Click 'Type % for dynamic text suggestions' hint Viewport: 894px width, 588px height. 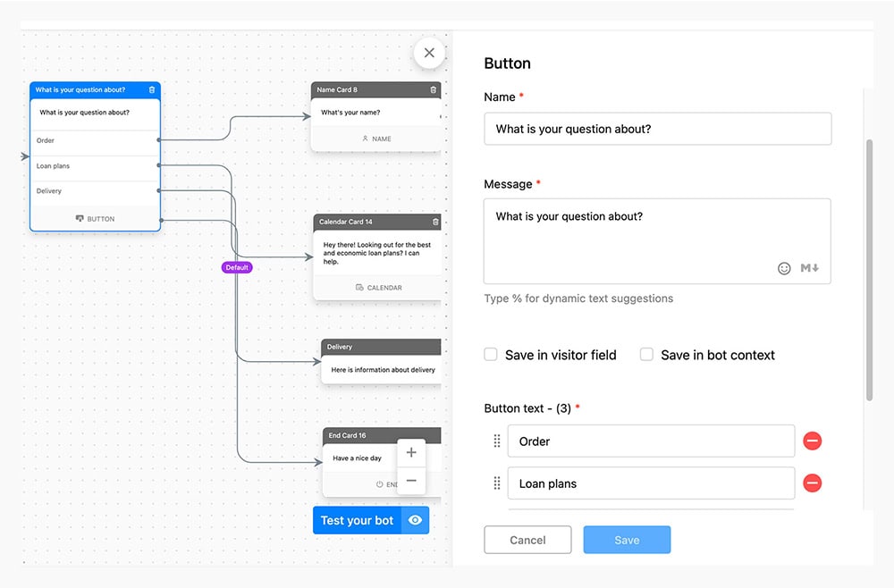[578, 298]
